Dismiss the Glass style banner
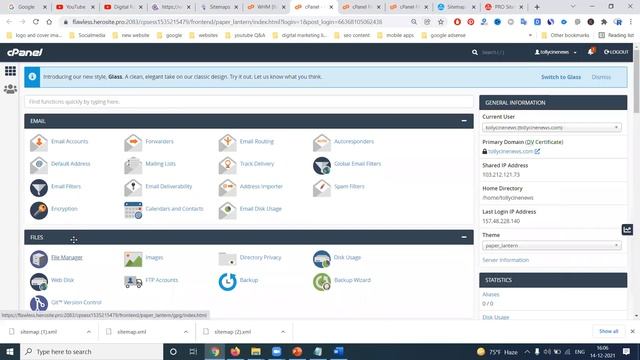Viewport: 640px width, 360px height. (x=601, y=77)
